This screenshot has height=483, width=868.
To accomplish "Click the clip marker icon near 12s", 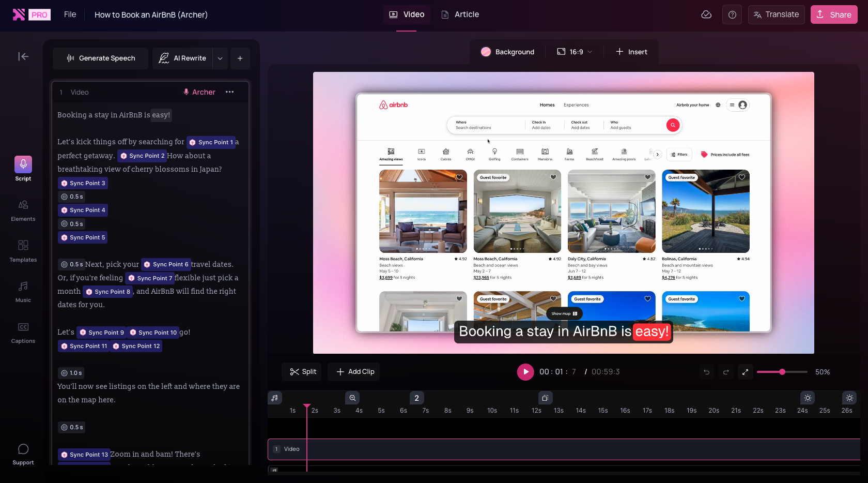I will pyautogui.click(x=545, y=398).
